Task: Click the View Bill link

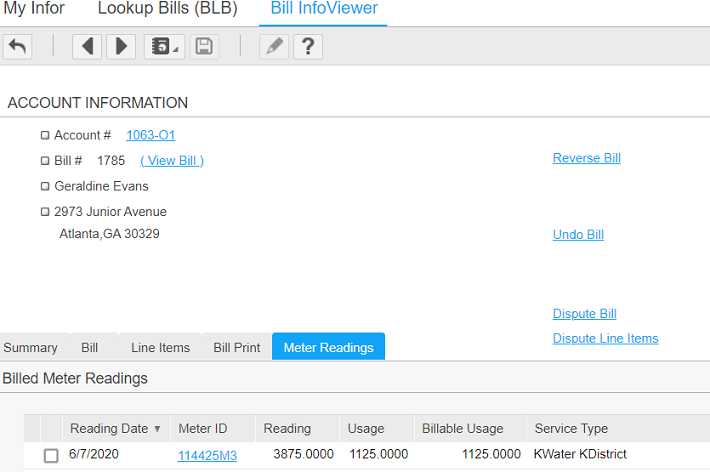Action: (x=172, y=161)
